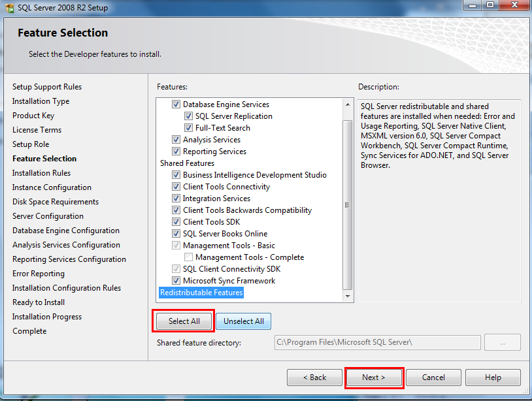This screenshot has width=532, height=401.
Task: Click the features list scrollbar thumb
Action: click(x=348, y=205)
